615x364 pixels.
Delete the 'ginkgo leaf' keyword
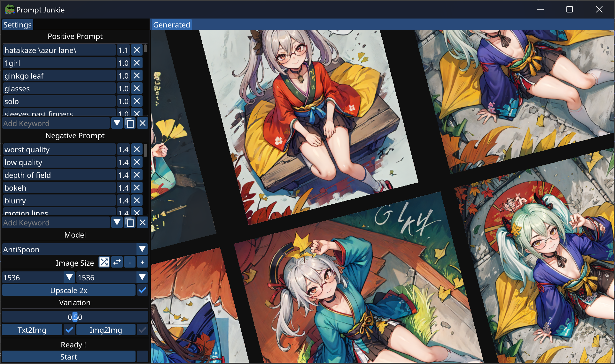click(x=137, y=76)
